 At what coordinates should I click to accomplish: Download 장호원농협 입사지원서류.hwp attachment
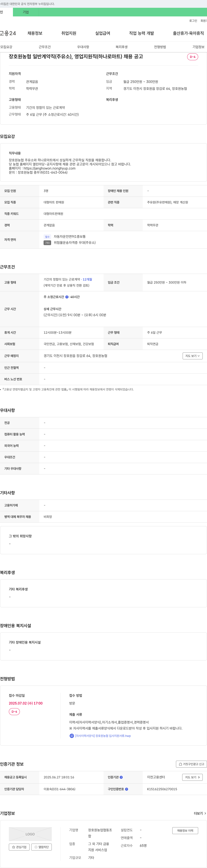(103, 736)
